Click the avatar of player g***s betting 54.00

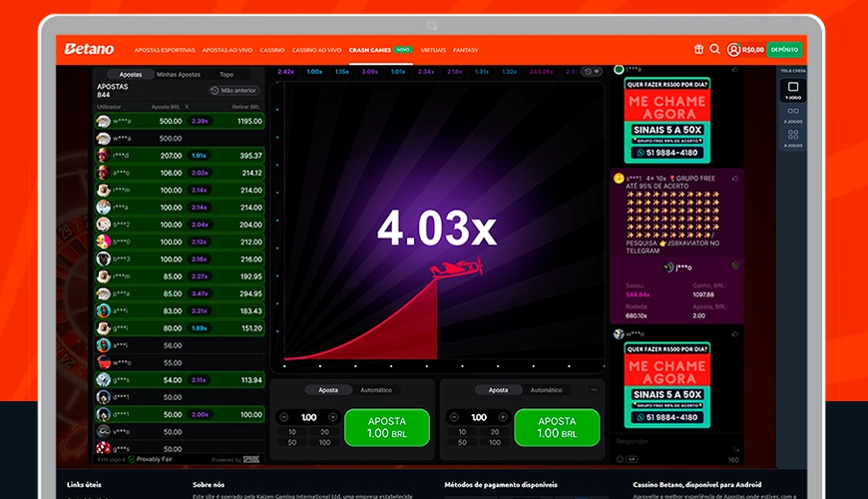click(x=103, y=380)
